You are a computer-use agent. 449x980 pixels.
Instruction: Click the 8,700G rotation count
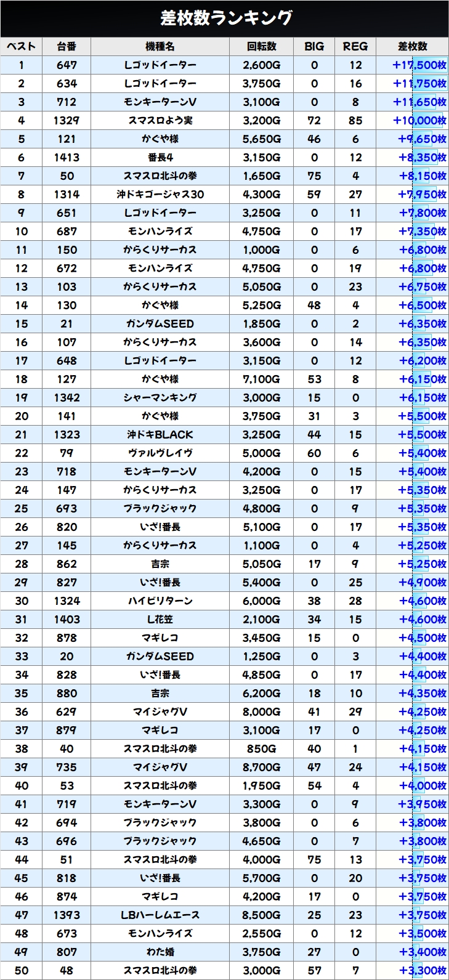point(262,767)
